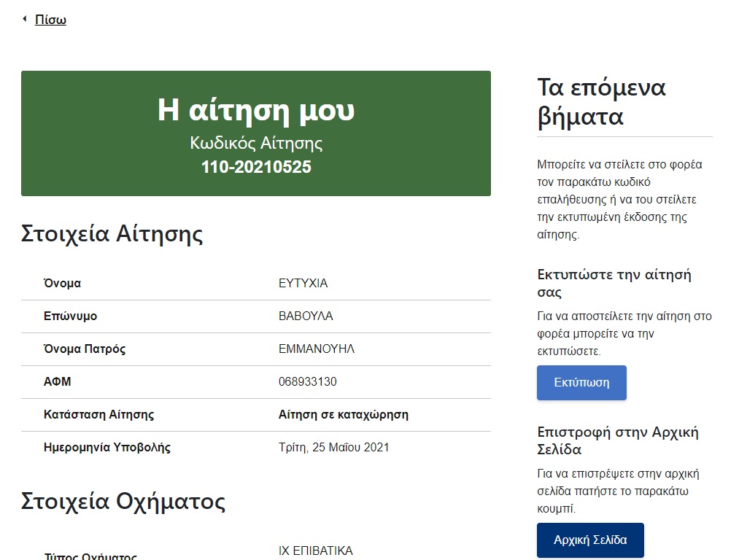Click the Κατάσταση Αίτησης row label

tap(99, 415)
